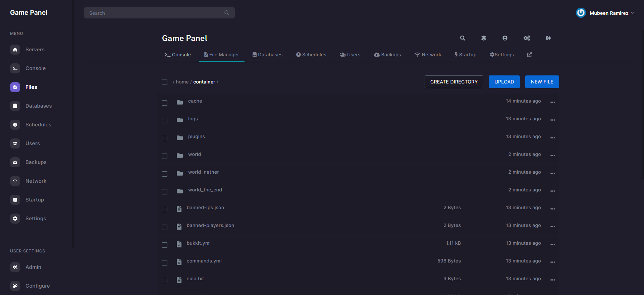Click the gears admin icon in header

(527, 38)
